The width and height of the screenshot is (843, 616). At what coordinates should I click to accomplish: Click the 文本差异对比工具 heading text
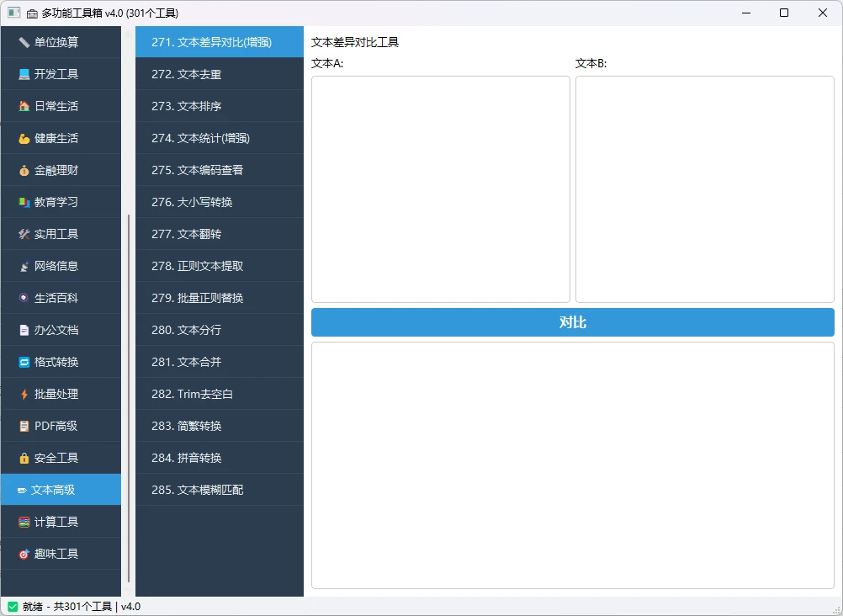[355, 43]
